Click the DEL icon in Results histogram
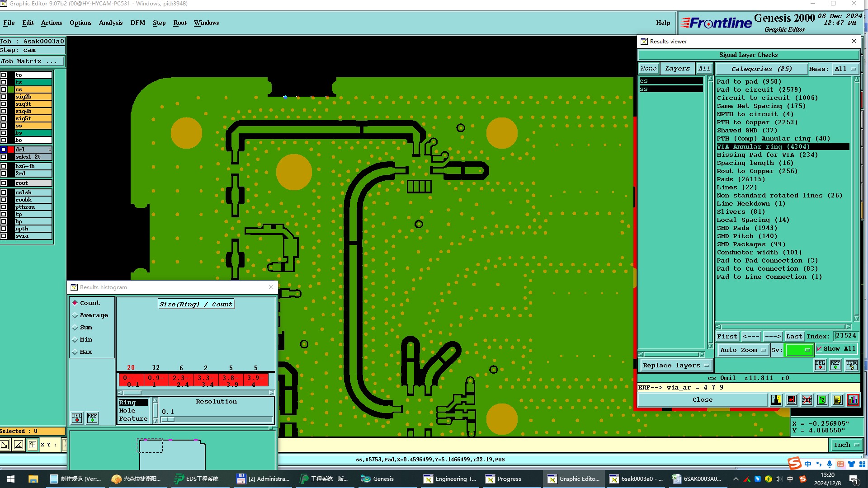Screen dimensions: 868x488 coord(77,418)
